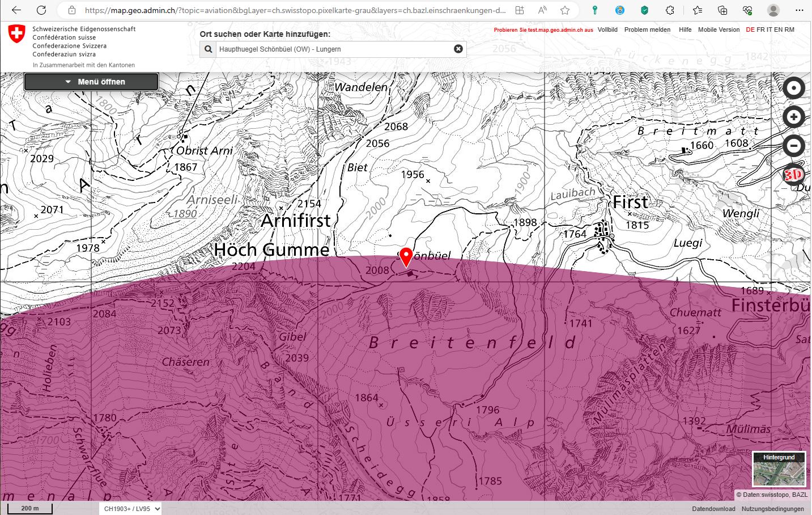Viewport: 812px width, 515px height.
Task: Open the Datendownload link
Action: click(x=713, y=509)
